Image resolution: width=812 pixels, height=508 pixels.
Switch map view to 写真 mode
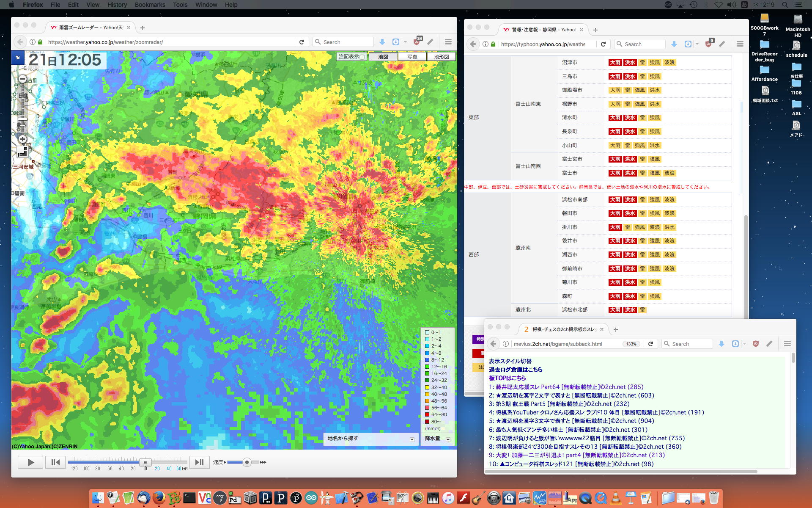coord(412,57)
